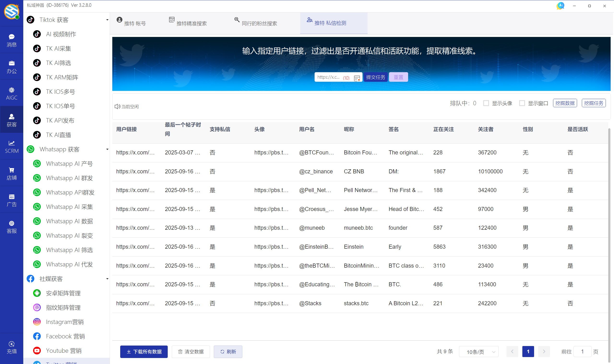The height and width of the screenshot is (364, 614).
Task: Collapse the Whatsapp 获客 menu group
Action: (107, 149)
